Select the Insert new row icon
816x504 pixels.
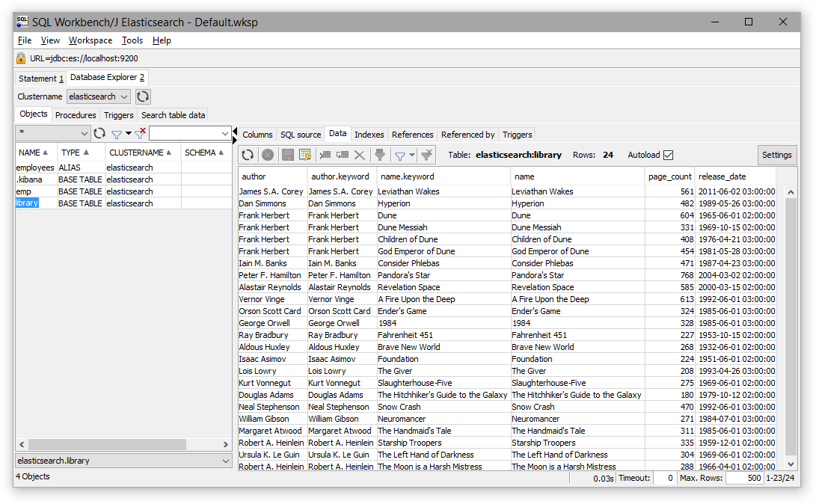pos(325,155)
